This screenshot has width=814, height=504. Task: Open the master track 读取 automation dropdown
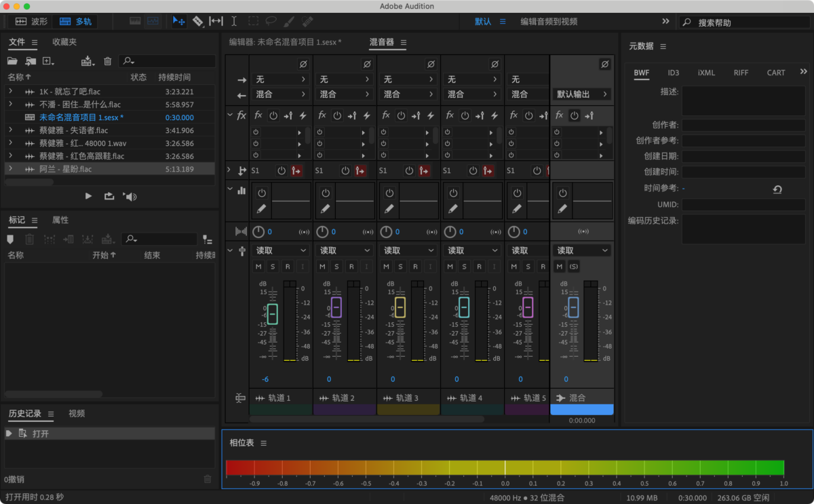pos(582,250)
